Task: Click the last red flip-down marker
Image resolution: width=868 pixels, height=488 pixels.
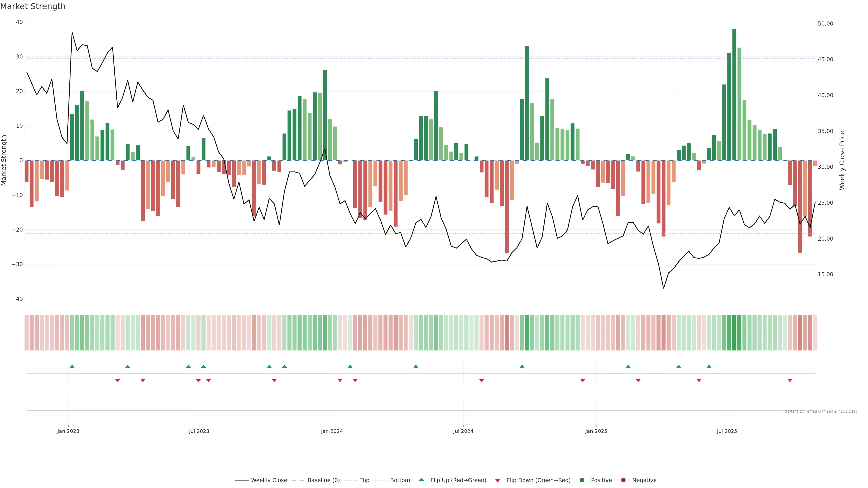Action: (x=790, y=380)
